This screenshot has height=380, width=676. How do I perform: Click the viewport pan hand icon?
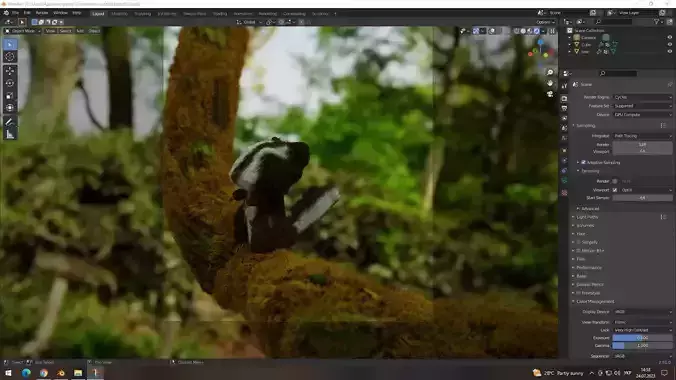point(550,83)
